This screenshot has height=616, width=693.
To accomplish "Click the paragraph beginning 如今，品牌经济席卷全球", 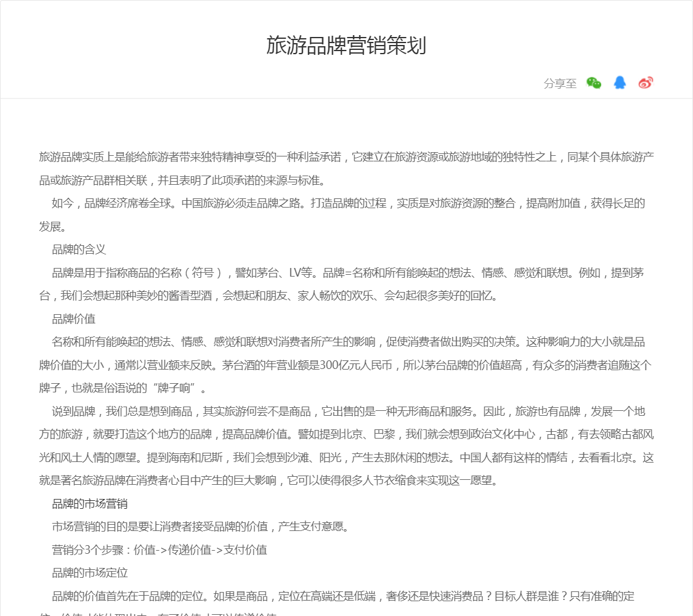I will tap(346, 203).
